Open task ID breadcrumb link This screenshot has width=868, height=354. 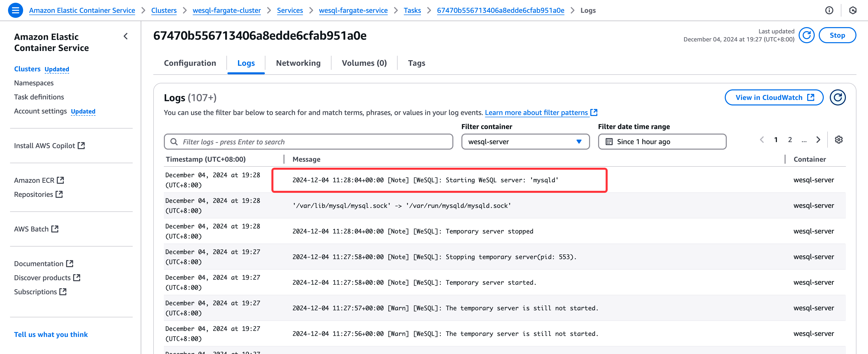(500, 11)
